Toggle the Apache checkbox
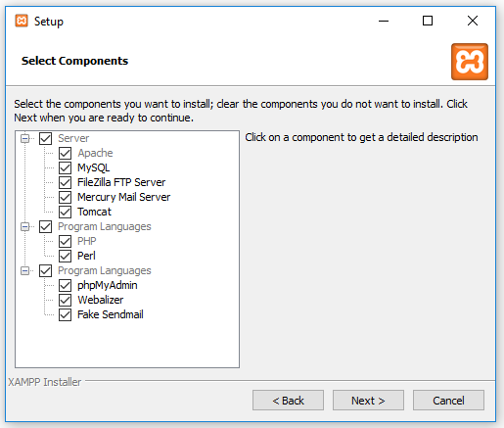 65,153
